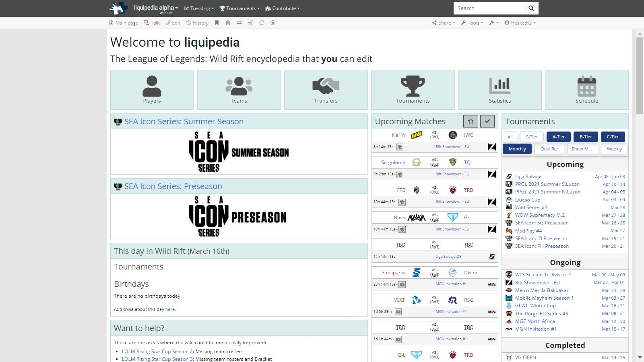Expand the Share dropdown

coord(444,23)
